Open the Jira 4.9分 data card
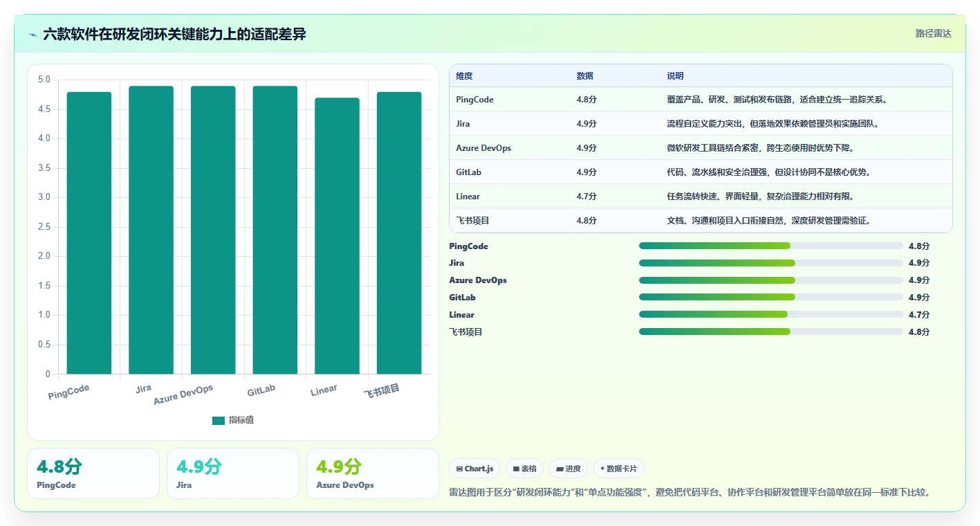The width and height of the screenshot is (980, 526). [233, 473]
